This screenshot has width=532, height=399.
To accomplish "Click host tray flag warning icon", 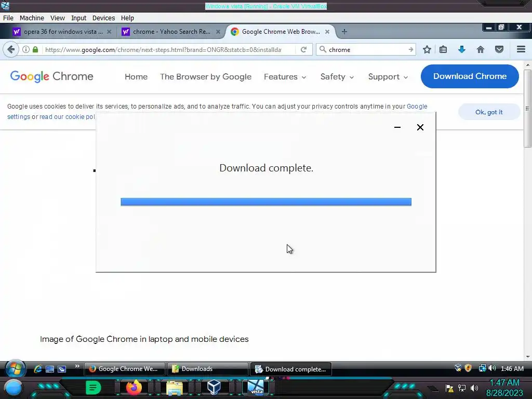I will (449, 388).
